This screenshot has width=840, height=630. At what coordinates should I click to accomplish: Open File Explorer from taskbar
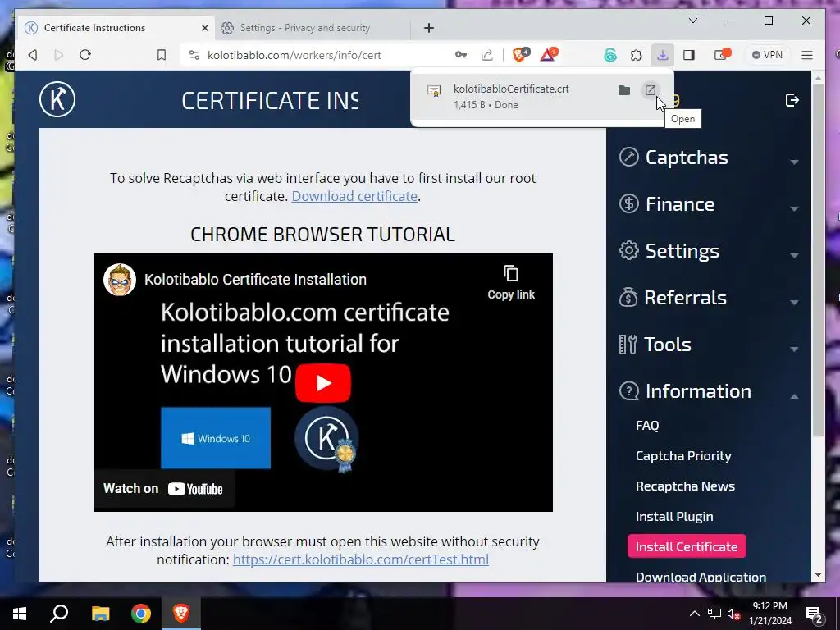(100, 614)
